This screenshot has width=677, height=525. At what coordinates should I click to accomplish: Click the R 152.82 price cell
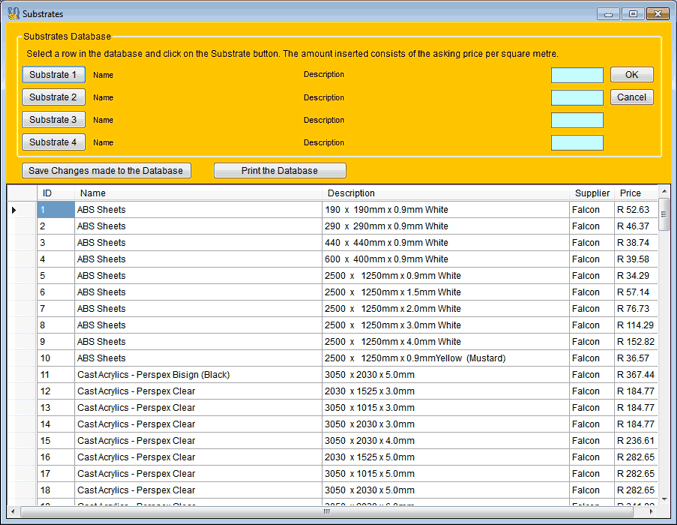click(635, 342)
